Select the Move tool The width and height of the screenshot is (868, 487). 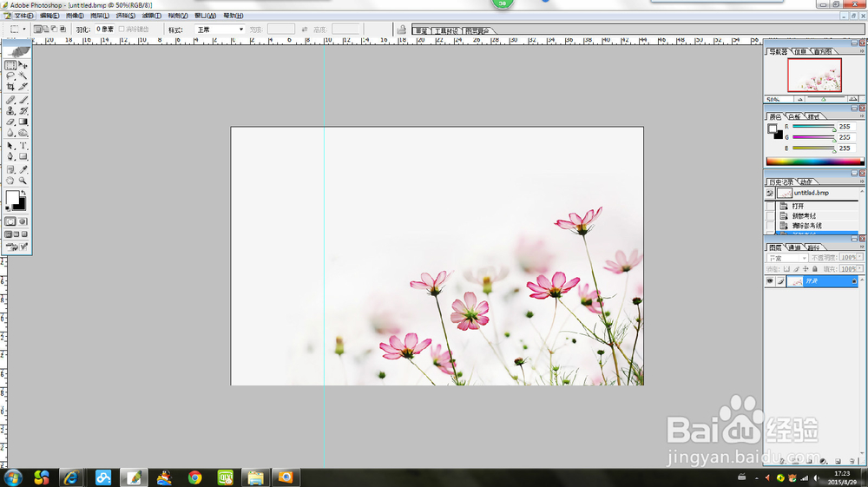click(x=23, y=65)
